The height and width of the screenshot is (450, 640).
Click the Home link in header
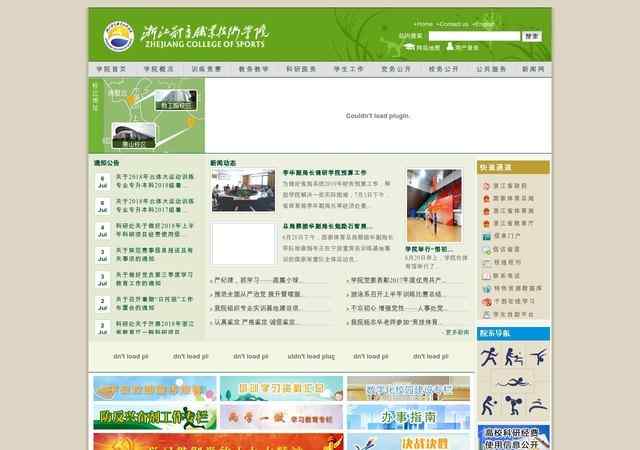(x=424, y=24)
